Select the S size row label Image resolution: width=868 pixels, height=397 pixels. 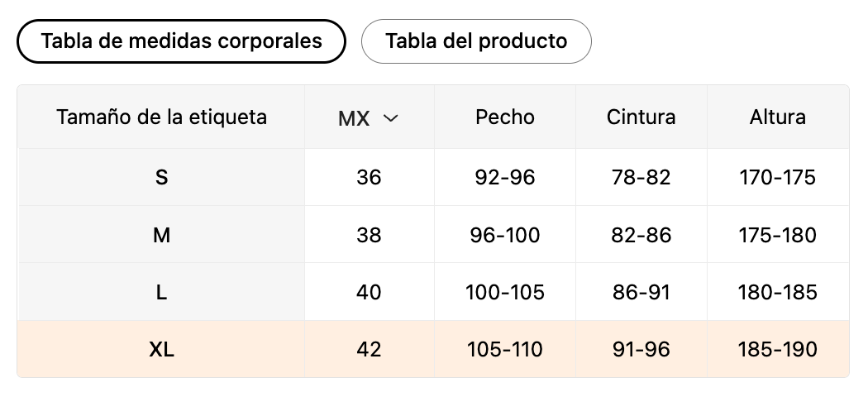[x=162, y=177]
